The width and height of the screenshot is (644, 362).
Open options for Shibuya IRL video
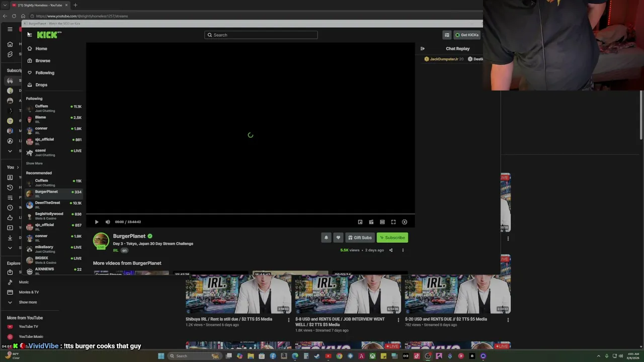tap(289, 320)
